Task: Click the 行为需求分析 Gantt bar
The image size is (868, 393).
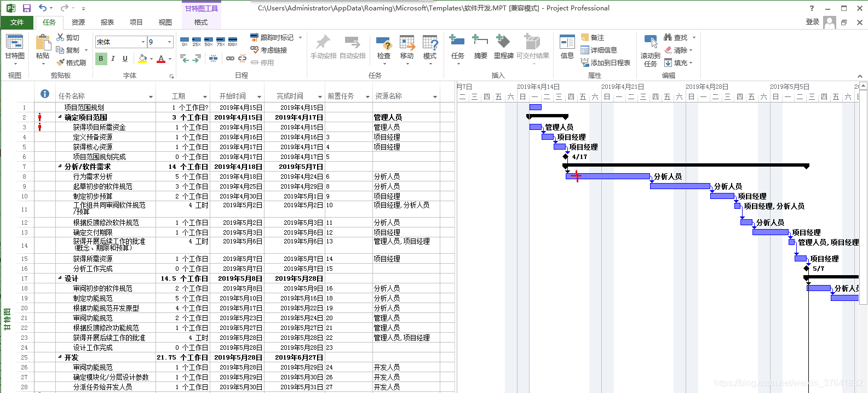Action: coord(608,176)
